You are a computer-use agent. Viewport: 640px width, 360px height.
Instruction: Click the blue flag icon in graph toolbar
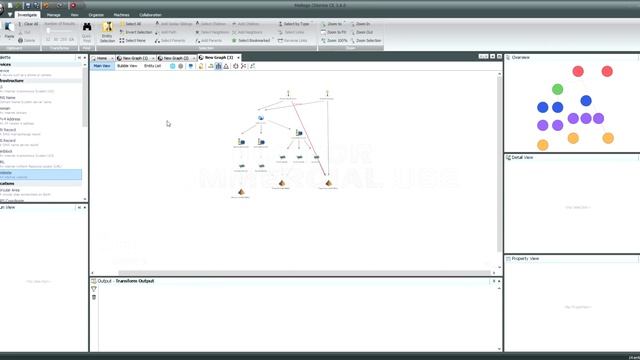pos(191,66)
